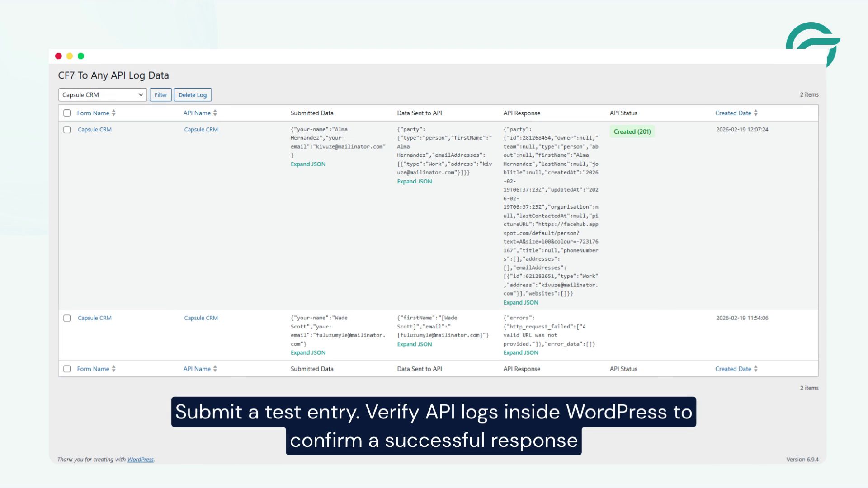This screenshot has height=488, width=868.
Task: Click the Form Name sort arrows in header
Action: click(113, 113)
